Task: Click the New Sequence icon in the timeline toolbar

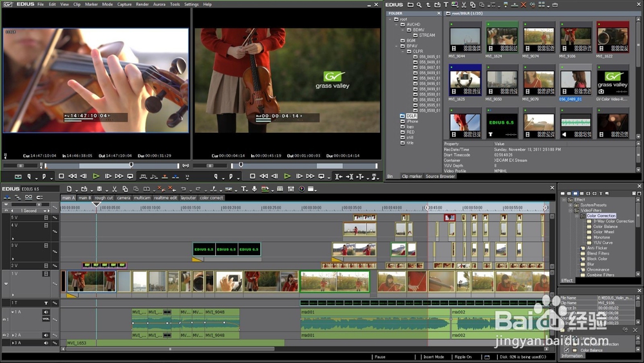Action: pos(69,189)
